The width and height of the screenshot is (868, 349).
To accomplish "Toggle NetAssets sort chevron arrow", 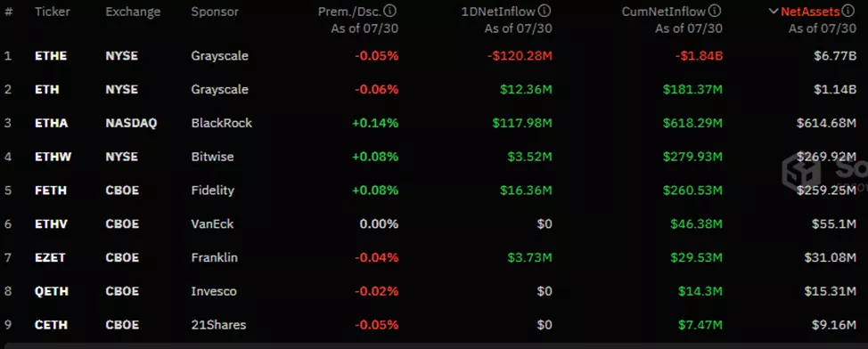I will click(x=774, y=12).
